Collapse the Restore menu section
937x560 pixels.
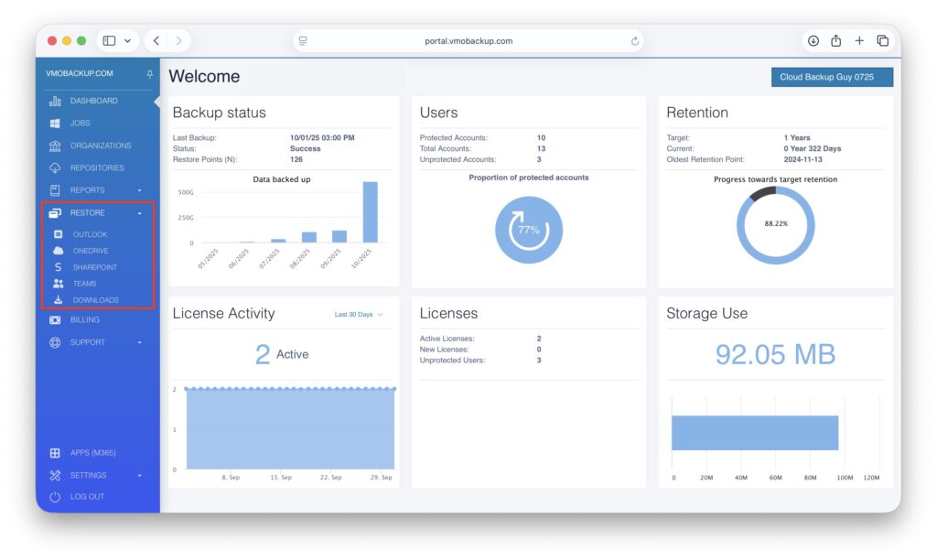(x=139, y=213)
